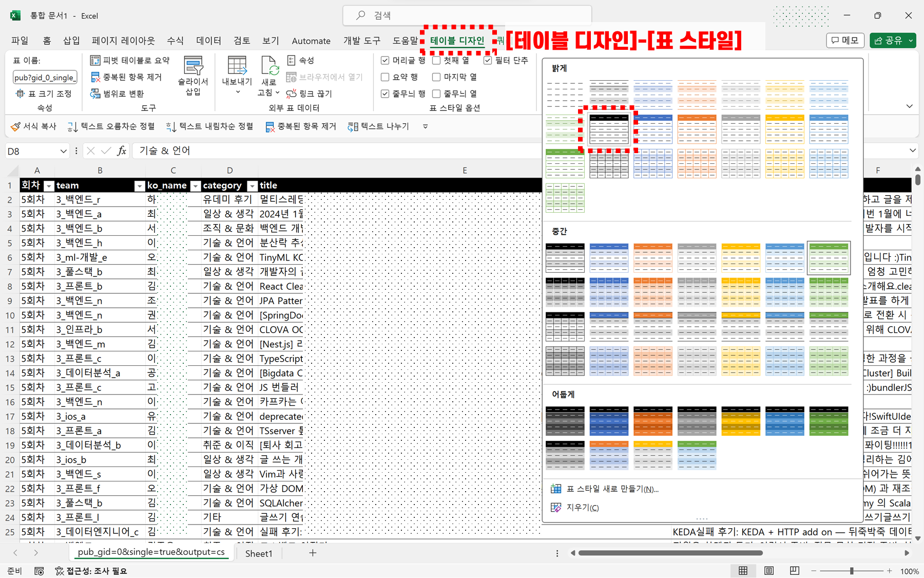Open the ko_name column filter dropdown
Screen dimensions: 924x578
pos(195,186)
